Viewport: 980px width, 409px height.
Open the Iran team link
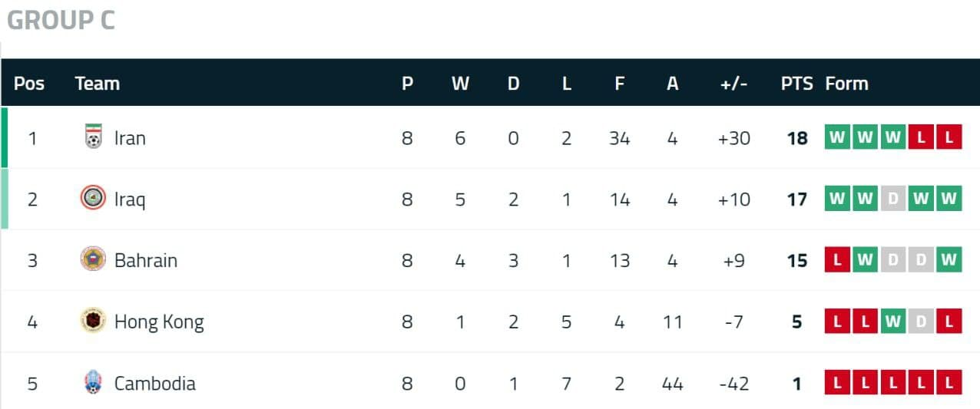(130, 138)
